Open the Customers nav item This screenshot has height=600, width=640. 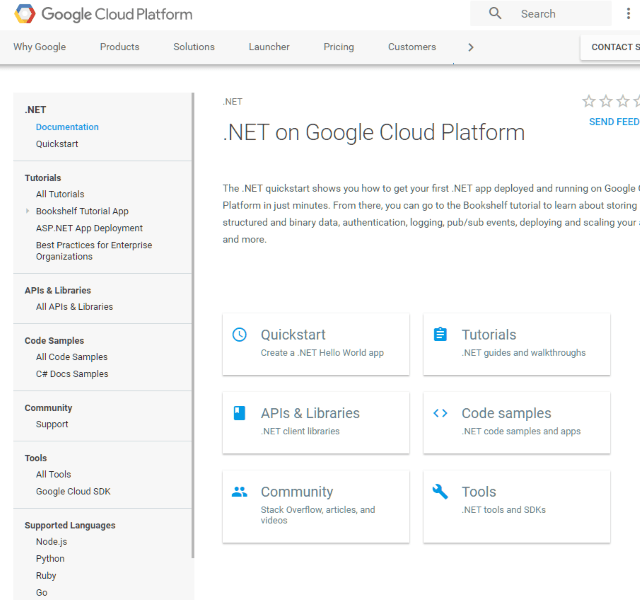412,47
